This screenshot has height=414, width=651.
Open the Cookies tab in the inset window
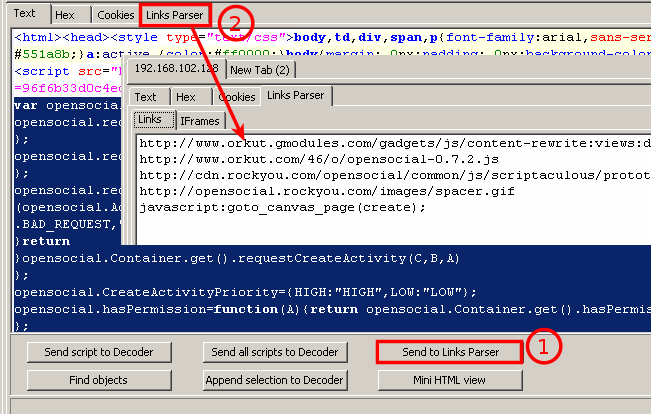click(x=236, y=97)
